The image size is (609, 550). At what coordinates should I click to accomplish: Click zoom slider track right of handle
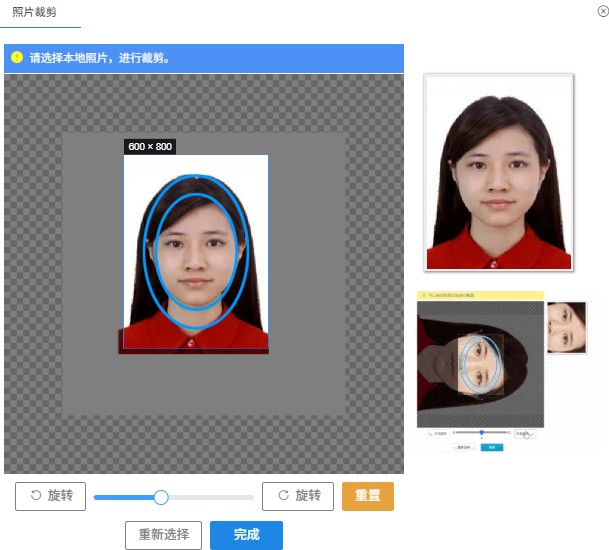click(x=210, y=497)
